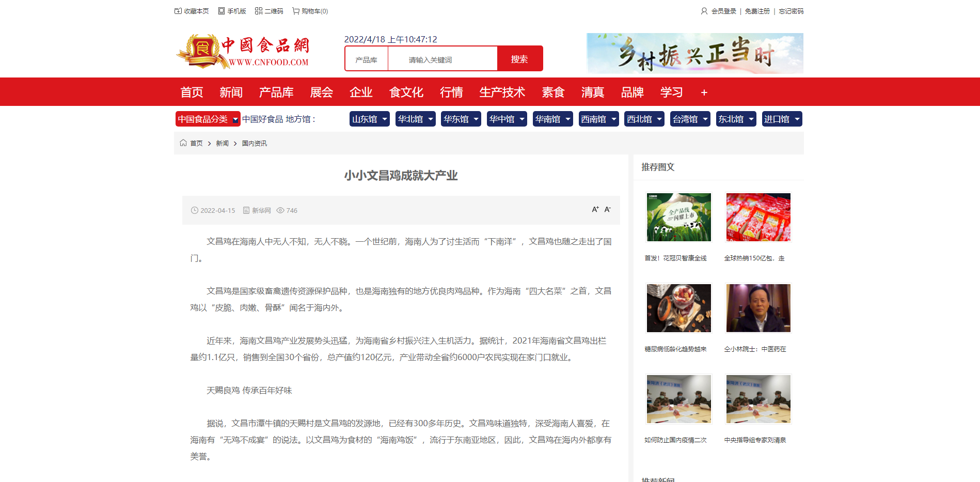980x482 pixels.
Task: Click the China Food Net logo
Action: point(243,52)
